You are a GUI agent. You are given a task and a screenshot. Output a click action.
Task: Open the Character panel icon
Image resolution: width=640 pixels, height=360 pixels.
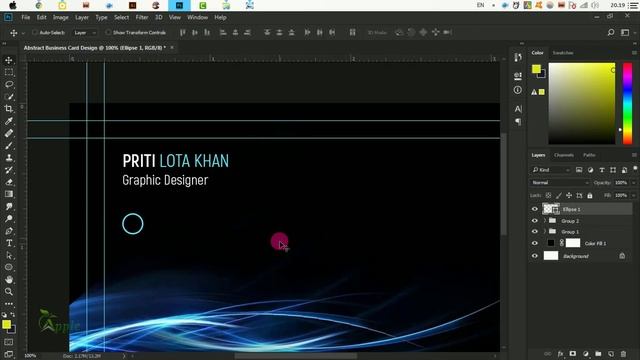click(518, 109)
